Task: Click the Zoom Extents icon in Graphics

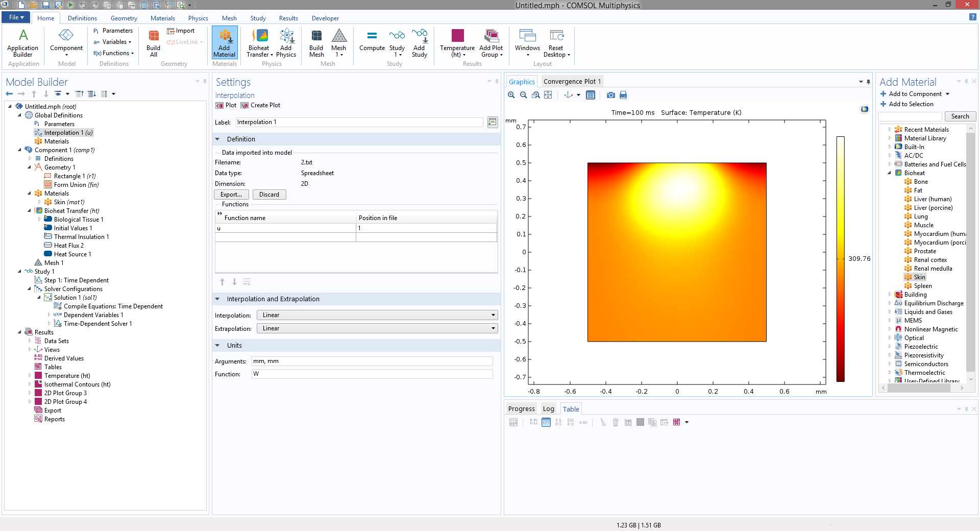Action: (x=548, y=95)
